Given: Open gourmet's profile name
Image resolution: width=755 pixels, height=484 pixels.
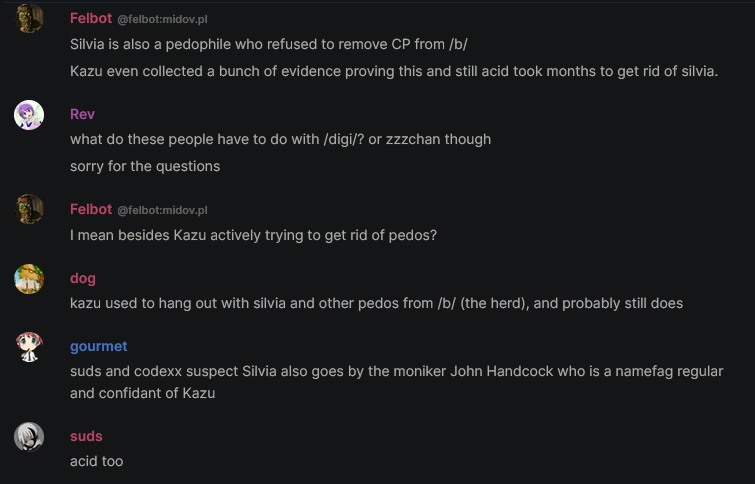Looking at the screenshot, I should 99,346.
